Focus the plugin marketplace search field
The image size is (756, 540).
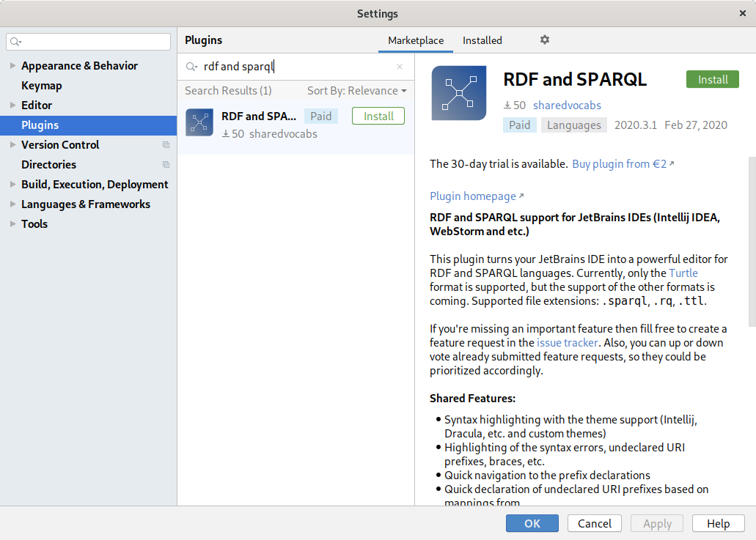(x=296, y=67)
